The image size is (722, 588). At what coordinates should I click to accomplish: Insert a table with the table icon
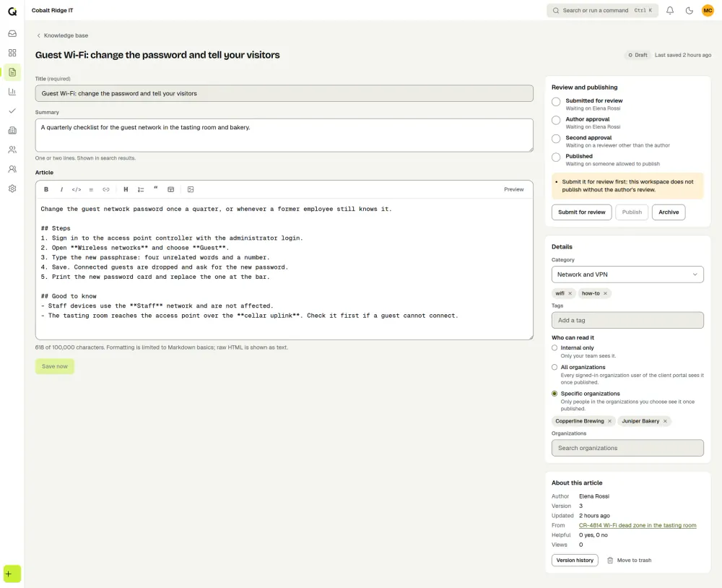(171, 189)
